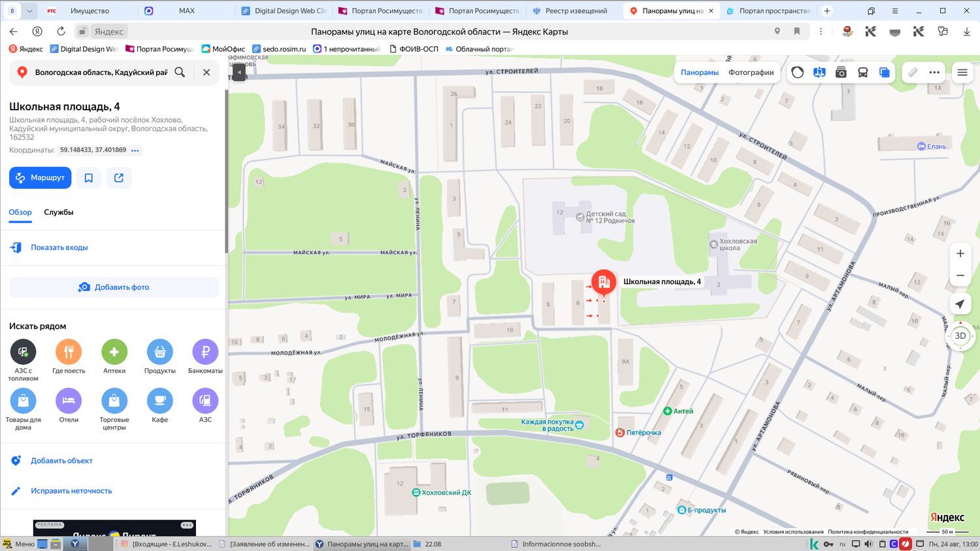The height and width of the screenshot is (551, 980).
Task: Select the Обзор tab
Action: tap(20, 212)
